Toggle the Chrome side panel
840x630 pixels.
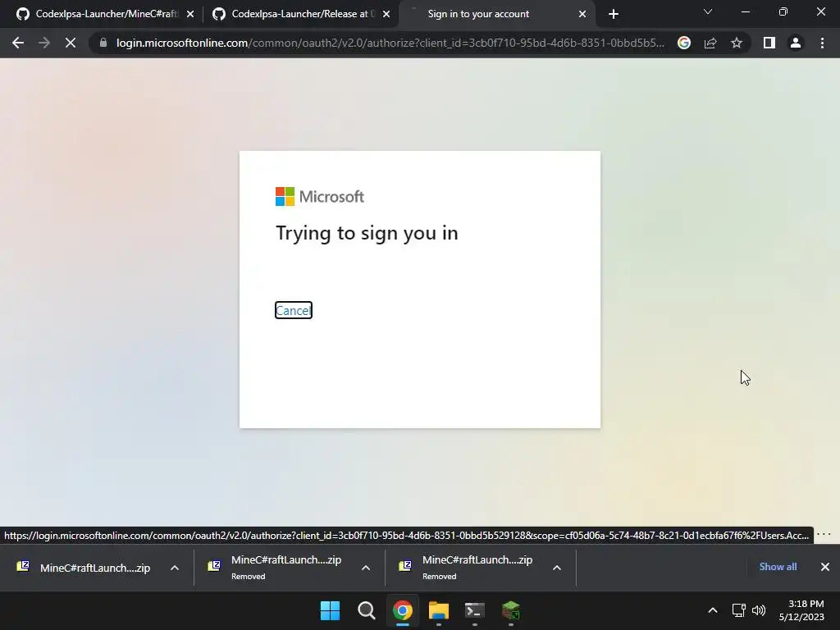[x=769, y=43]
